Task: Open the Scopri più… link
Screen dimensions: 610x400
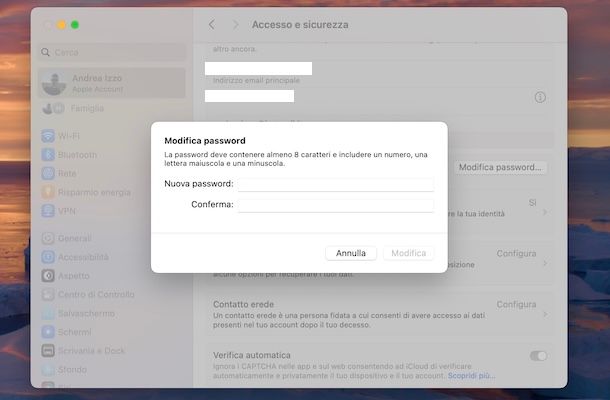Action: tap(471, 376)
